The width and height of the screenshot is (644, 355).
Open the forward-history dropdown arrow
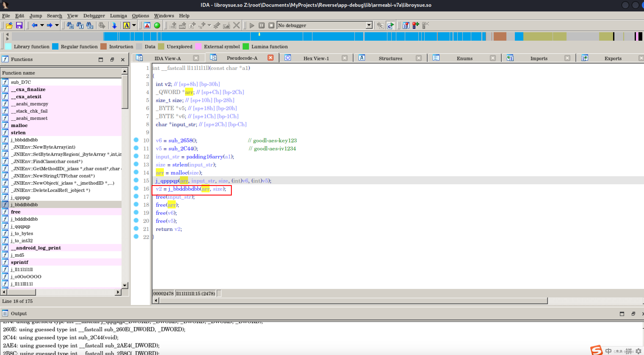tap(57, 25)
